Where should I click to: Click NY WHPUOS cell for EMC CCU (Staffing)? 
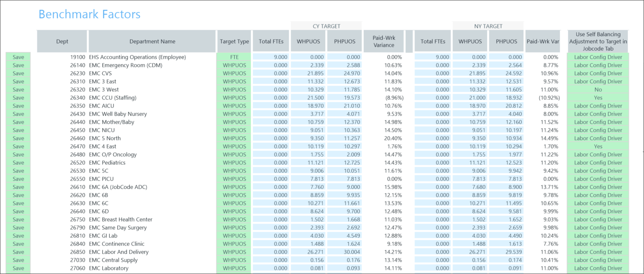(470, 98)
